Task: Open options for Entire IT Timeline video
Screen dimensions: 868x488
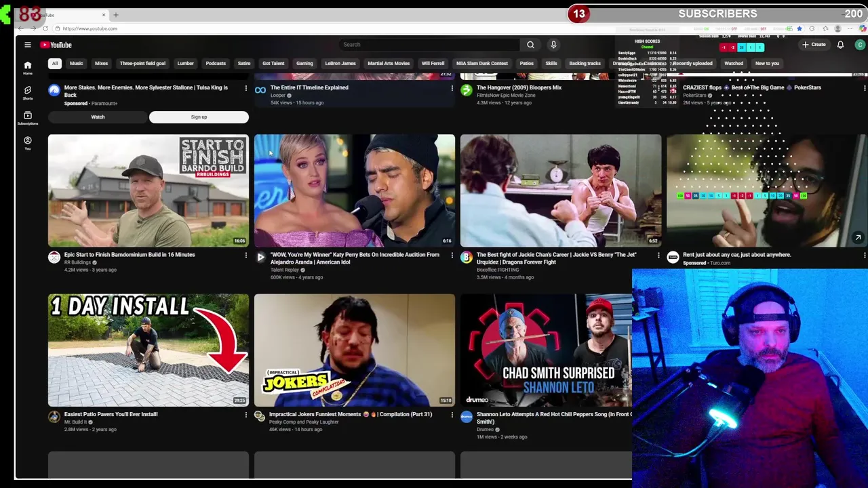Action: tap(452, 88)
